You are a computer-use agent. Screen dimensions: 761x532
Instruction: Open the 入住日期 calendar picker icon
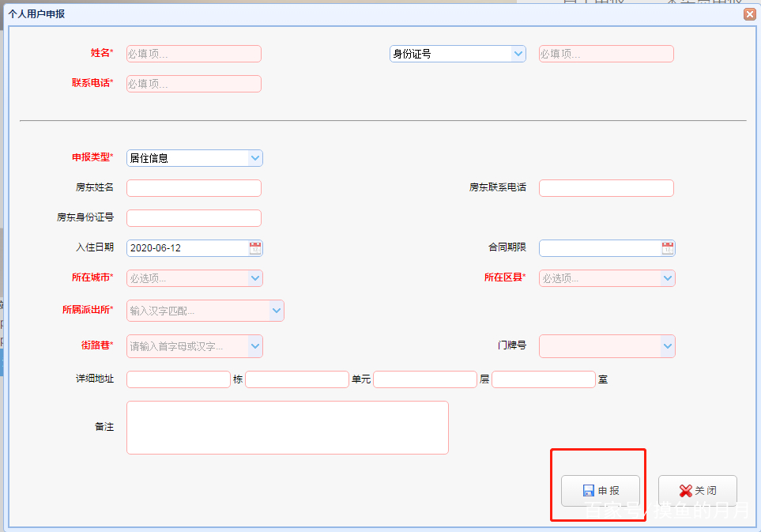coord(255,247)
